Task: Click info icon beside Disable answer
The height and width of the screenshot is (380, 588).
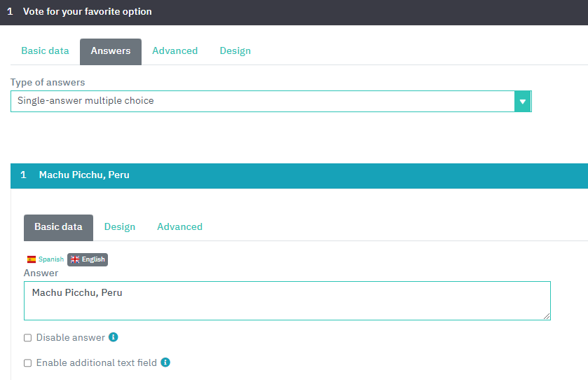Action: tap(114, 337)
